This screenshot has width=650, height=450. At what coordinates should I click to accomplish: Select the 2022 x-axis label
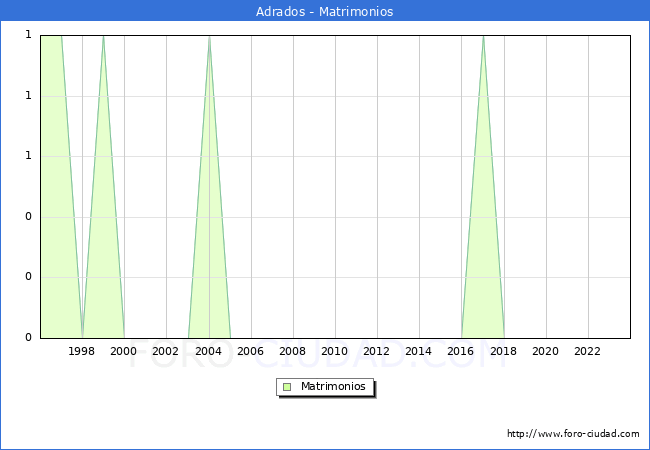pyautogui.click(x=587, y=351)
